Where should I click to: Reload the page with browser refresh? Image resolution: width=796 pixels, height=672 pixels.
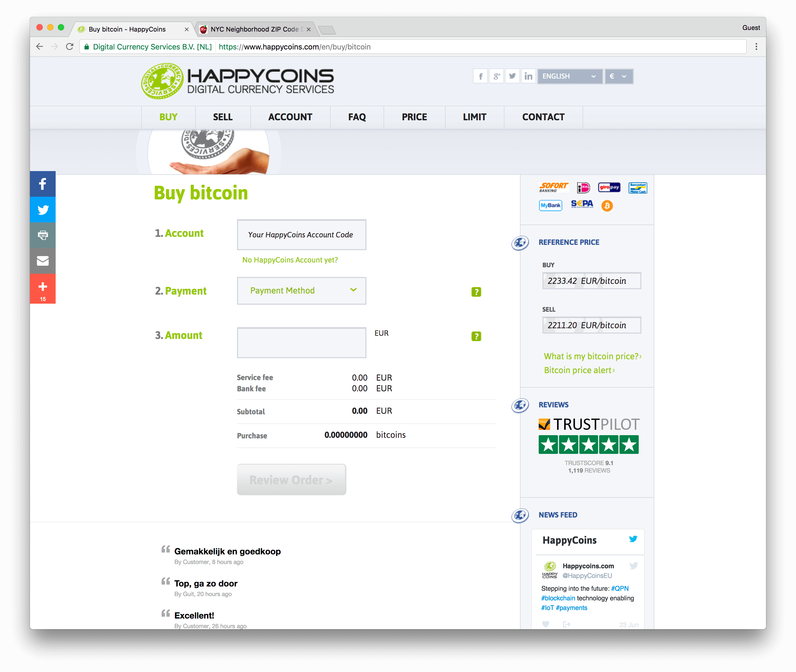(x=69, y=47)
